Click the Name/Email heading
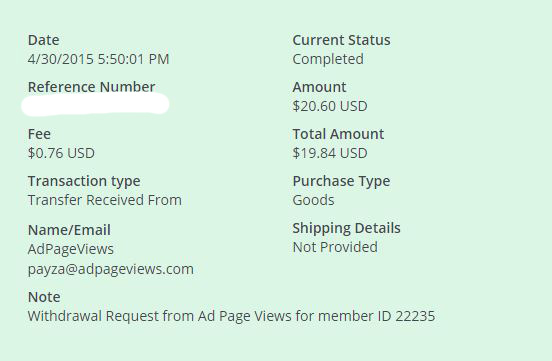The width and height of the screenshot is (552, 361). pos(69,230)
